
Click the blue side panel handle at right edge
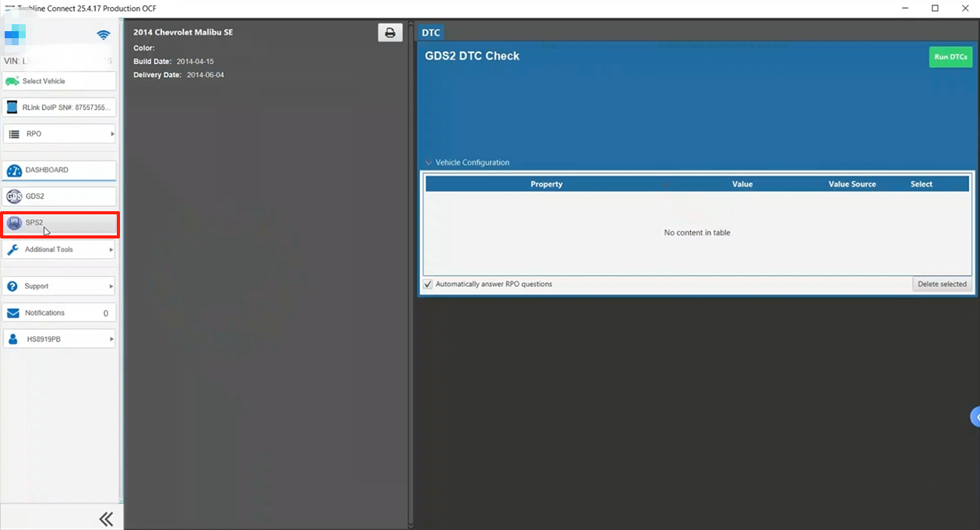975,416
